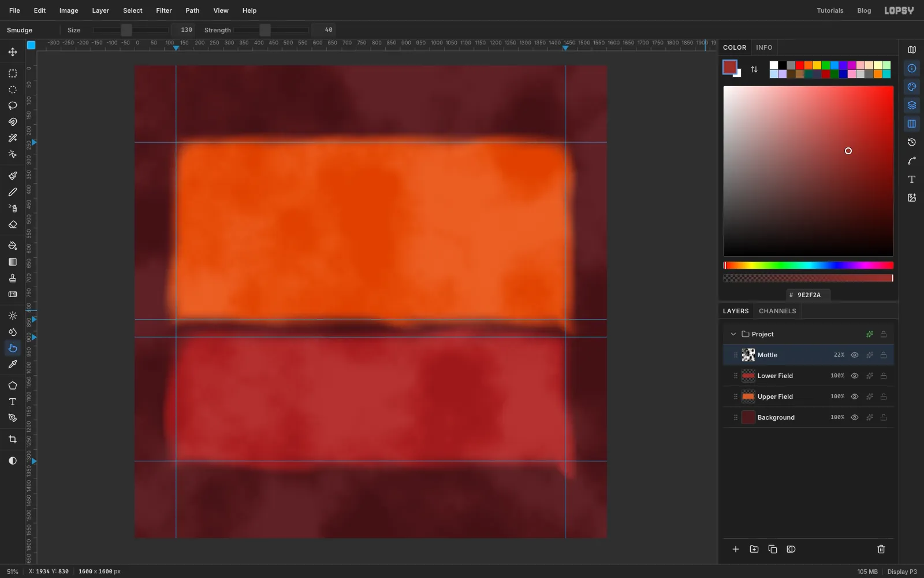Lock the Background layer
The height and width of the screenshot is (578, 924).
coord(884,417)
